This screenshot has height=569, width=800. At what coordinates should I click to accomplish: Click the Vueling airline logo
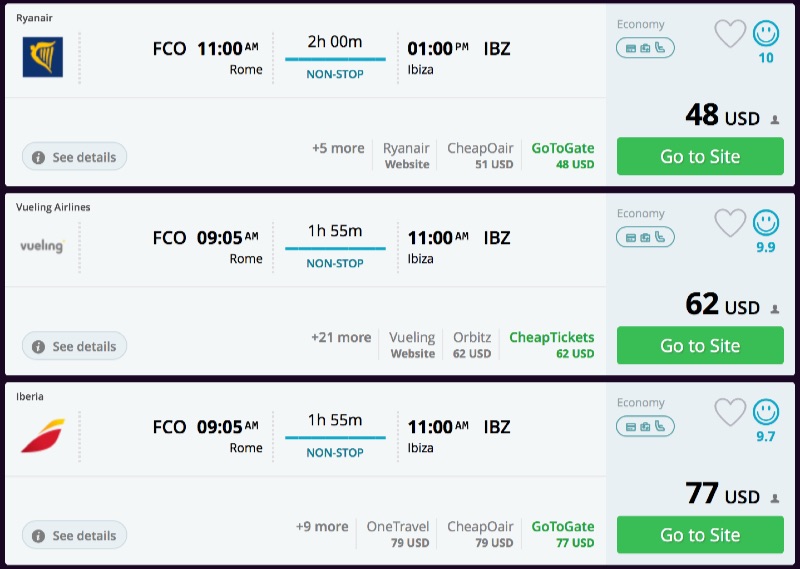[42, 245]
